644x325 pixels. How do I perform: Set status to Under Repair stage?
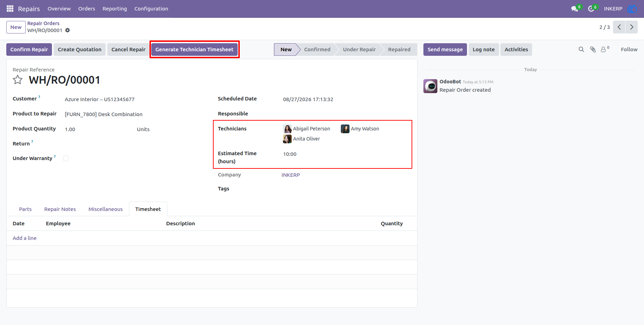click(359, 50)
